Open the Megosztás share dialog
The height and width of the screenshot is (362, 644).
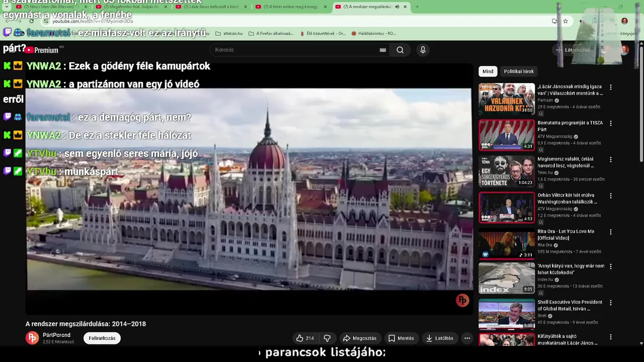point(360,338)
